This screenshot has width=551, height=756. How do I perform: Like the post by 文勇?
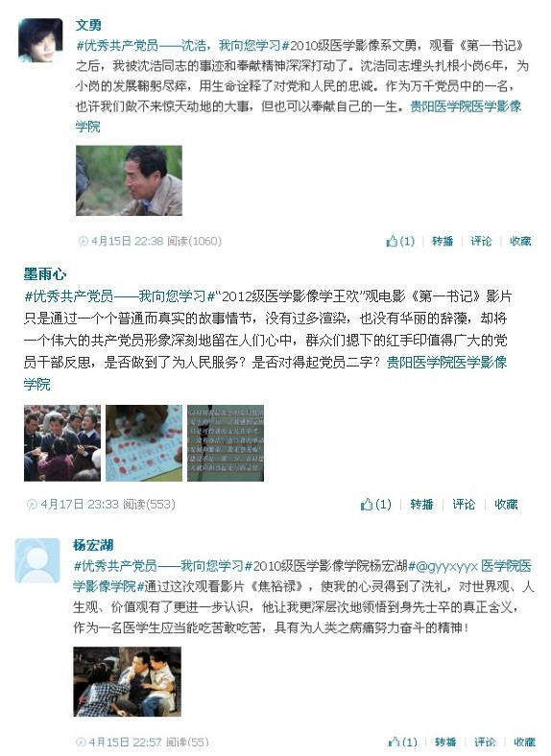(x=400, y=241)
